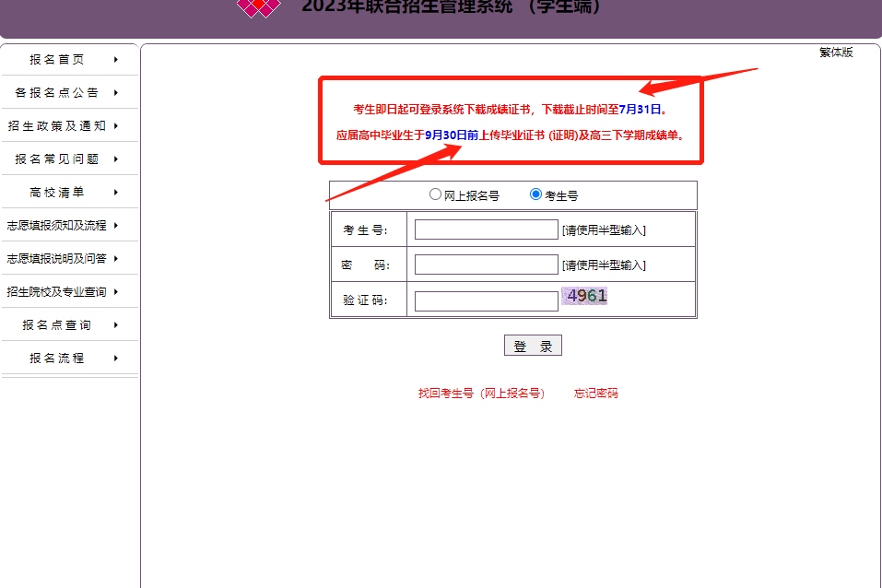The width and height of the screenshot is (882, 588).
Task: Expand arrow next to 高校清单
Action: [115, 193]
